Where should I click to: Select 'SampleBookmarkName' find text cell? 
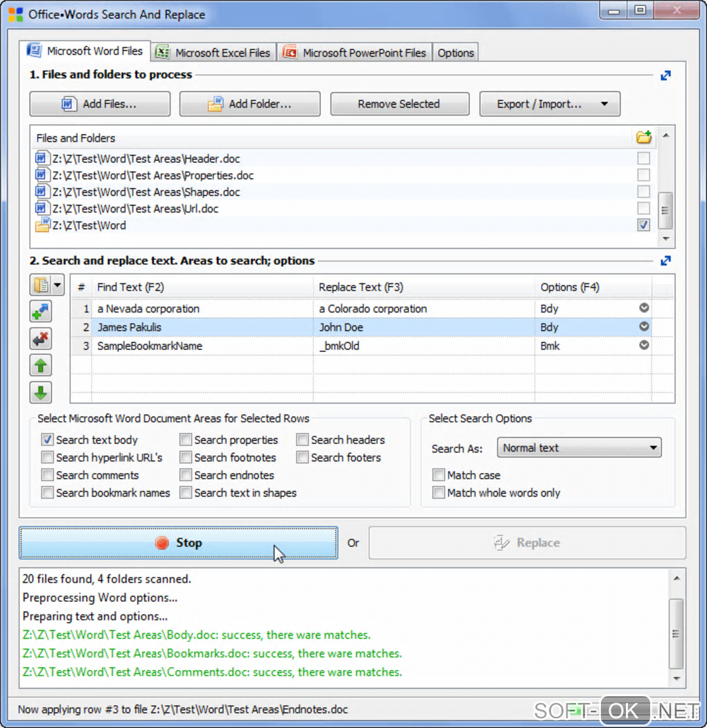pyautogui.click(x=202, y=346)
